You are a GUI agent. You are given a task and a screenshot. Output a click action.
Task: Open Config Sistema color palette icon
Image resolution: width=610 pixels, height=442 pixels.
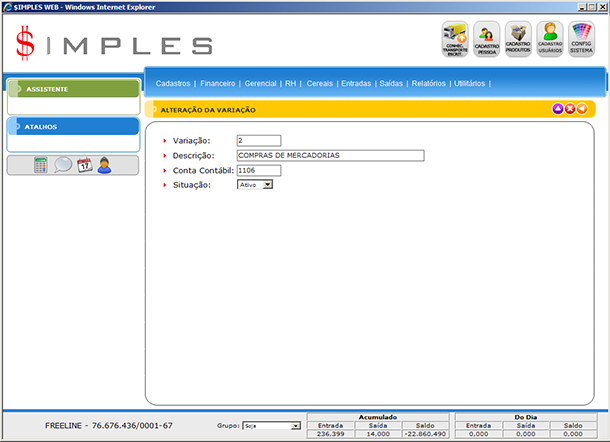(581, 38)
